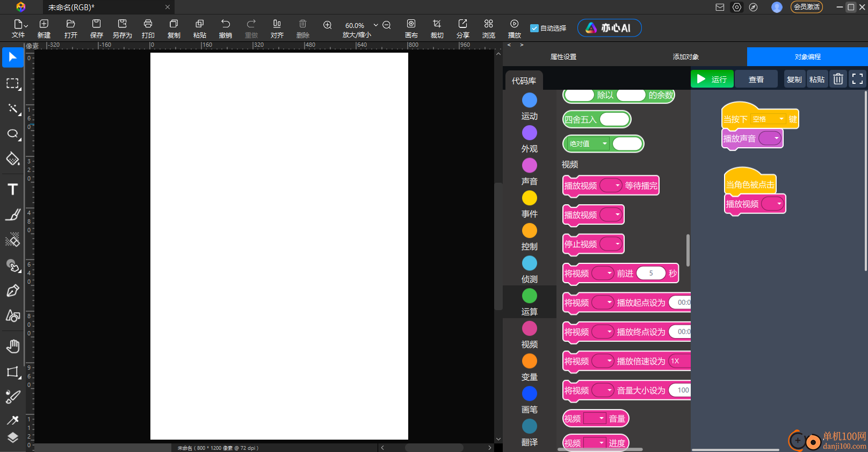This screenshot has height=452, width=868.
Task: Click the 查看 button
Action: click(756, 79)
